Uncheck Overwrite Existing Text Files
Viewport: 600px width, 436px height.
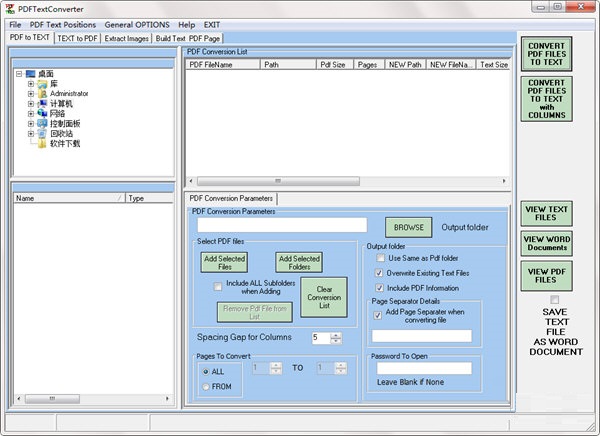(x=379, y=273)
